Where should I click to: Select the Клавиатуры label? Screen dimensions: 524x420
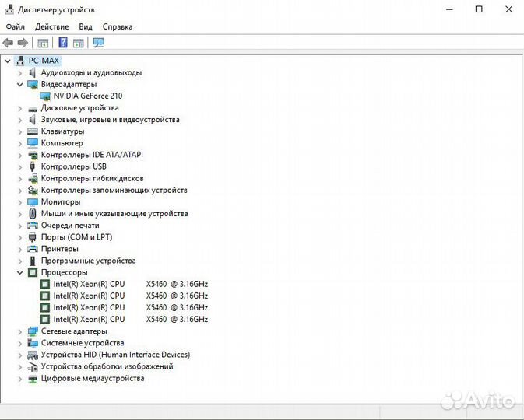click(x=62, y=131)
